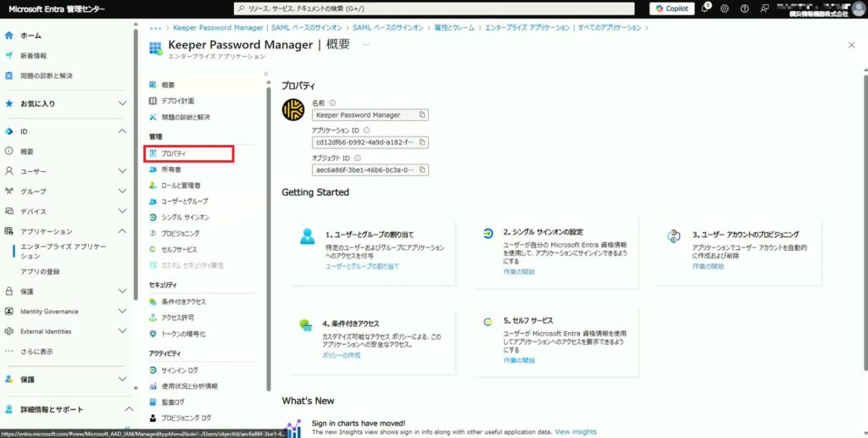Image resolution: width=868 pixels, height=438 pixels.
Task: Open the notifications bell icon
Action: (706, 8)
